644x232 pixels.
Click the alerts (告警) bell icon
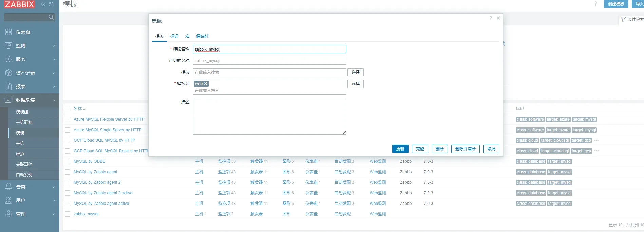pyautogui.click(x=8, y=187)
